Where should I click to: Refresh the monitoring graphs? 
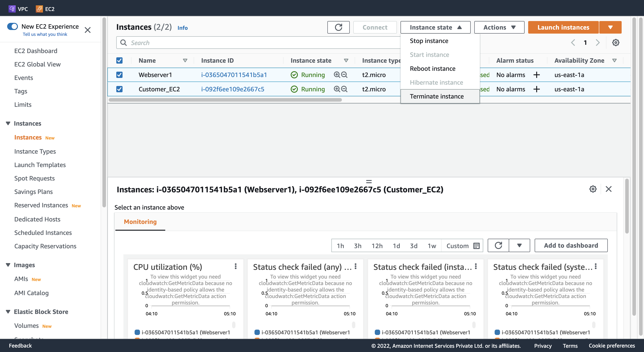click(x=498, y=245)
